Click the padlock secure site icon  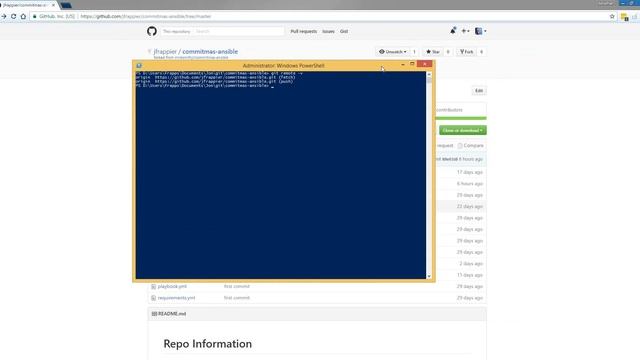(x=35, y=16)
